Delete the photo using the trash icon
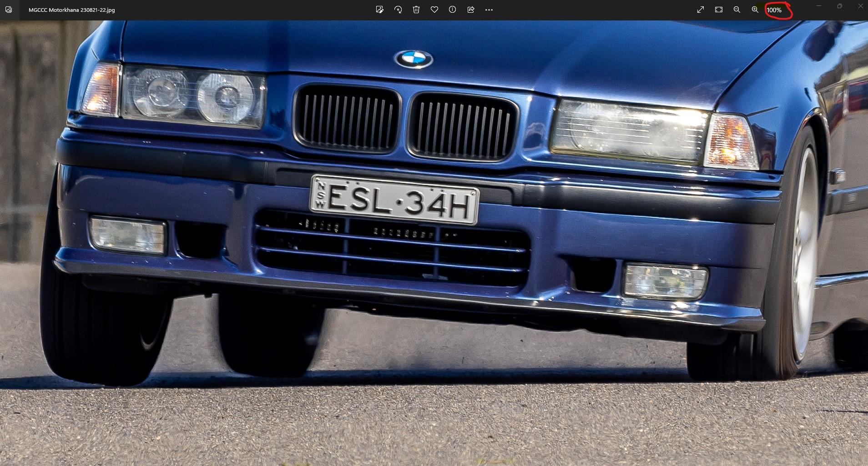 [x=416, y=10]
